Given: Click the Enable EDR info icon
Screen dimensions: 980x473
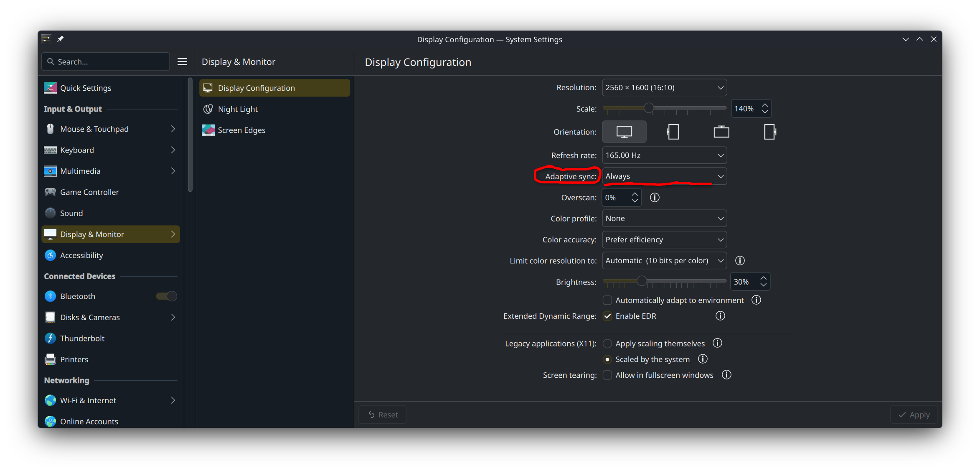Looking at the screenshot, I should tap(720, 316).
